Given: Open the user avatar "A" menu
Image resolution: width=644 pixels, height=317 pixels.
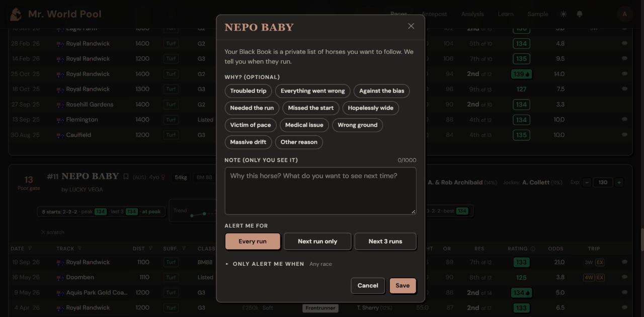Looking at the screenshot, I should [625, 14].
